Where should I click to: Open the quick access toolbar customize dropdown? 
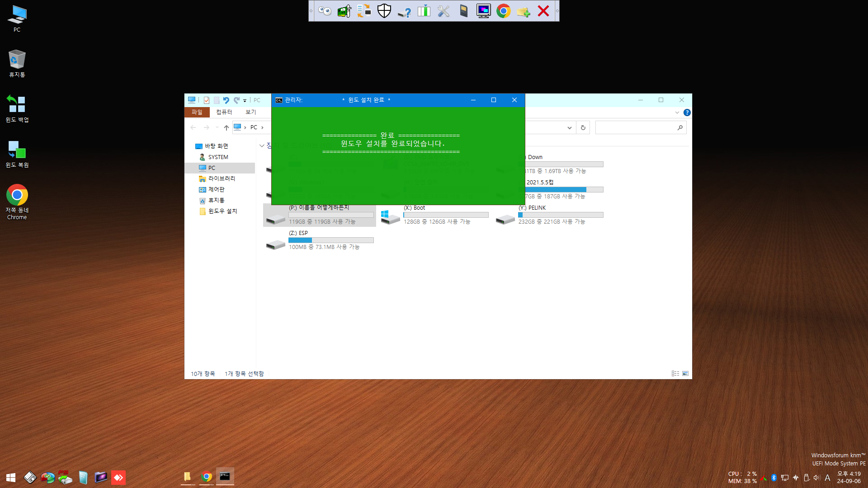pos(245,100)
